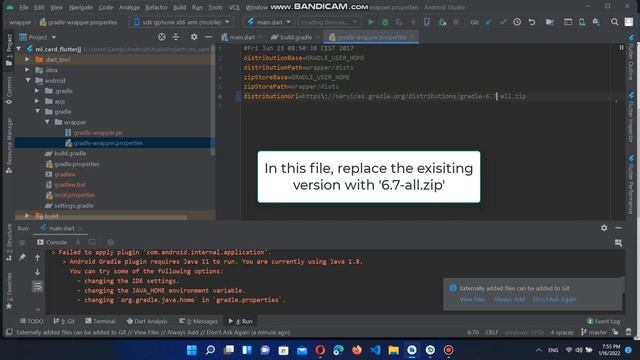Click the Git commit checkmark icon
Image resolution: width=640 pixels, height=360 pixels.
503,22
